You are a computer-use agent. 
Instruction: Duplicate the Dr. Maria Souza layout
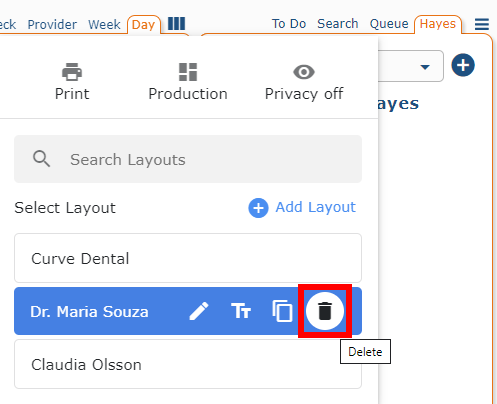pos(282,311)
